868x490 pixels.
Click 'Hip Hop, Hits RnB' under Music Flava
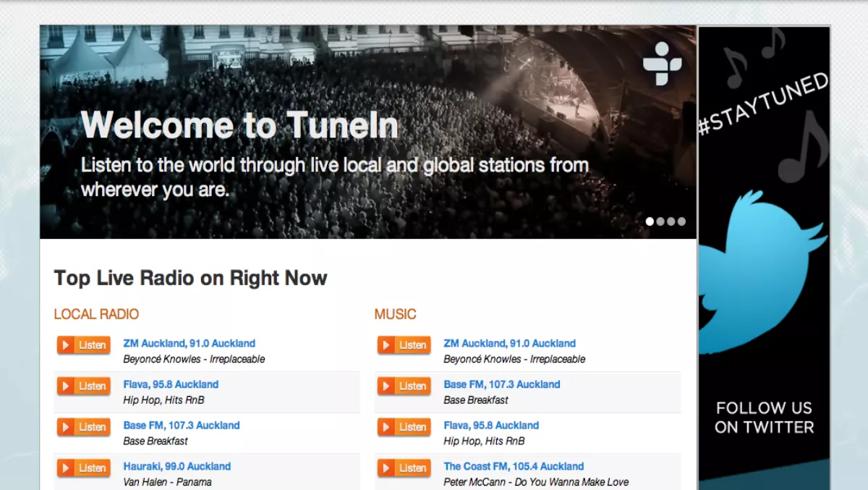coord(484,441)
